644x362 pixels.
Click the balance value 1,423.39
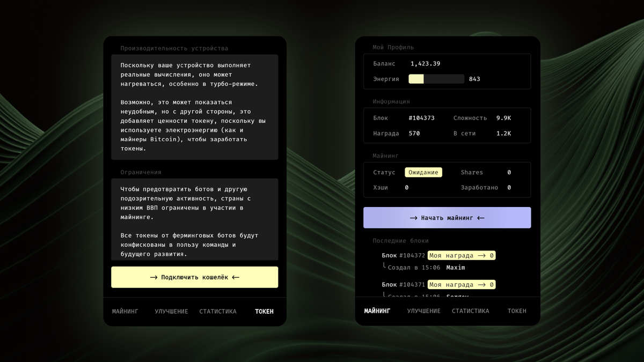[426, 63]
